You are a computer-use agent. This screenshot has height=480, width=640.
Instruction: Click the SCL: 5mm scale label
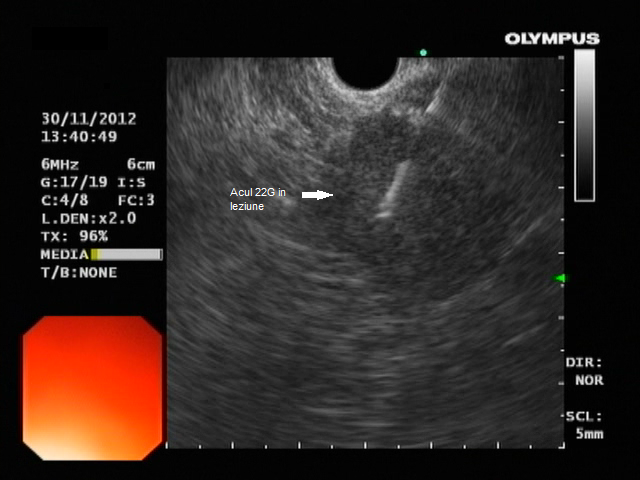[584, 425]
